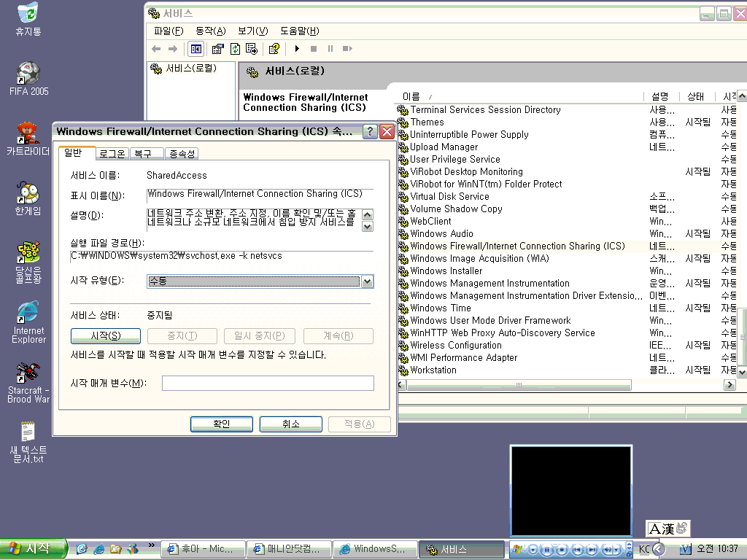The width and height of the screenshot is (747, 560).
Task: Click the Export List toolbar icon
Action: (252, 49)
